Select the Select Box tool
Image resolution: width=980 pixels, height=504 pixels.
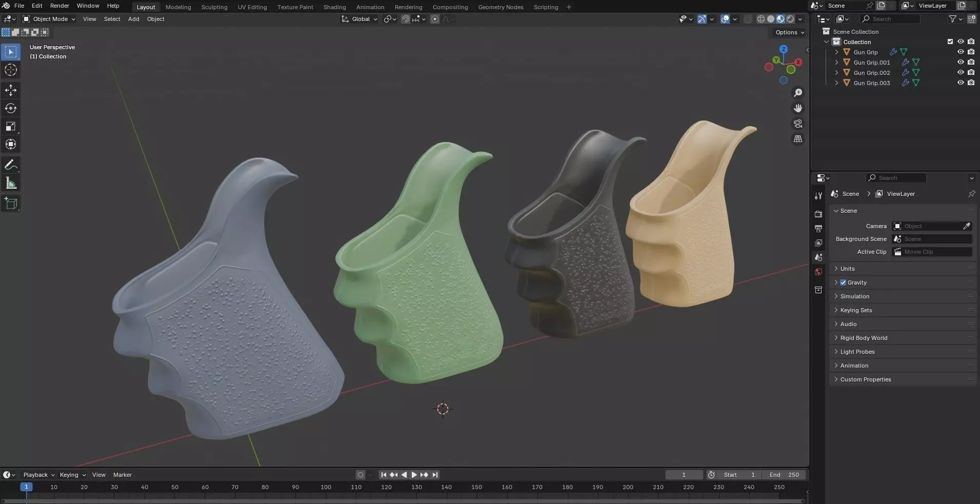pos(11,52)
